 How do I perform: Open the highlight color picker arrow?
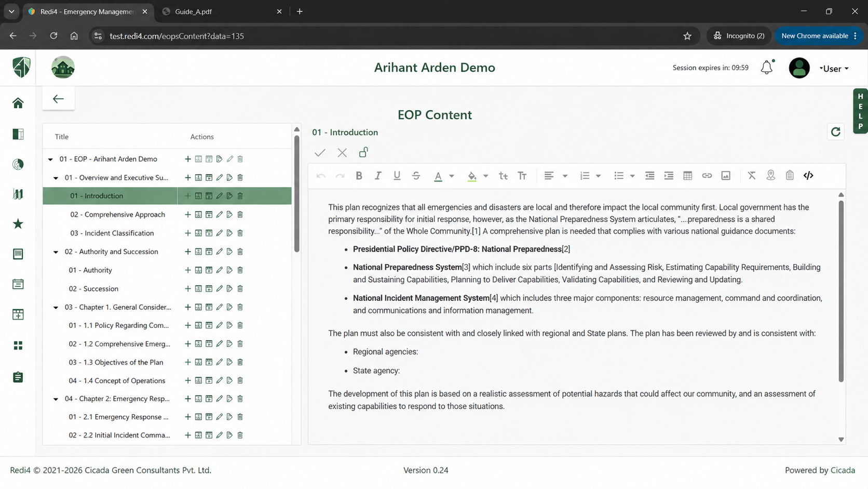point(485,176)
